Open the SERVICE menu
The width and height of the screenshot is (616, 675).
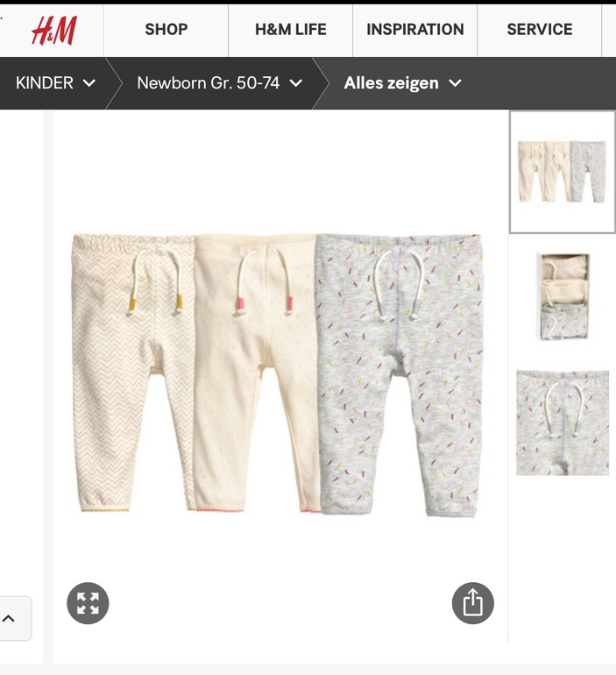(540, 30)
